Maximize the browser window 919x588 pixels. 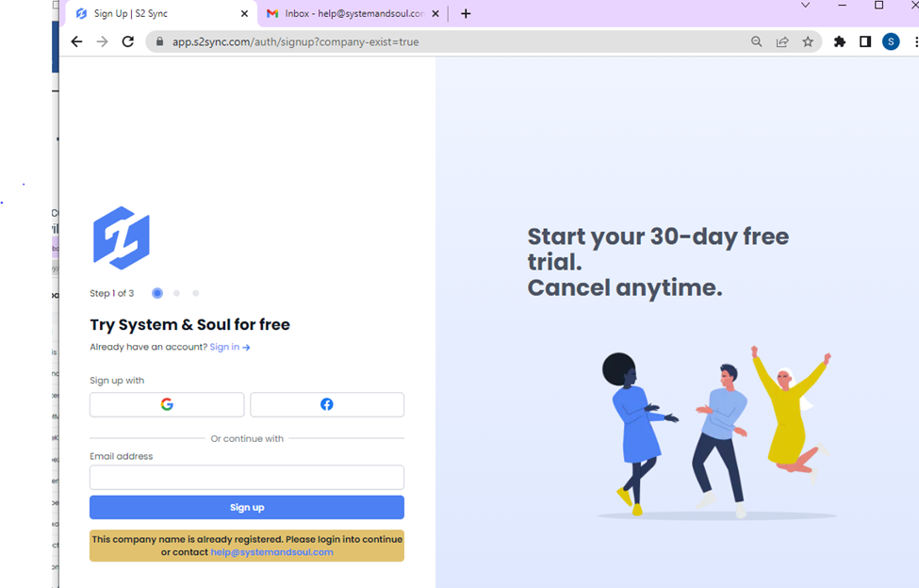tap(878, 6)
